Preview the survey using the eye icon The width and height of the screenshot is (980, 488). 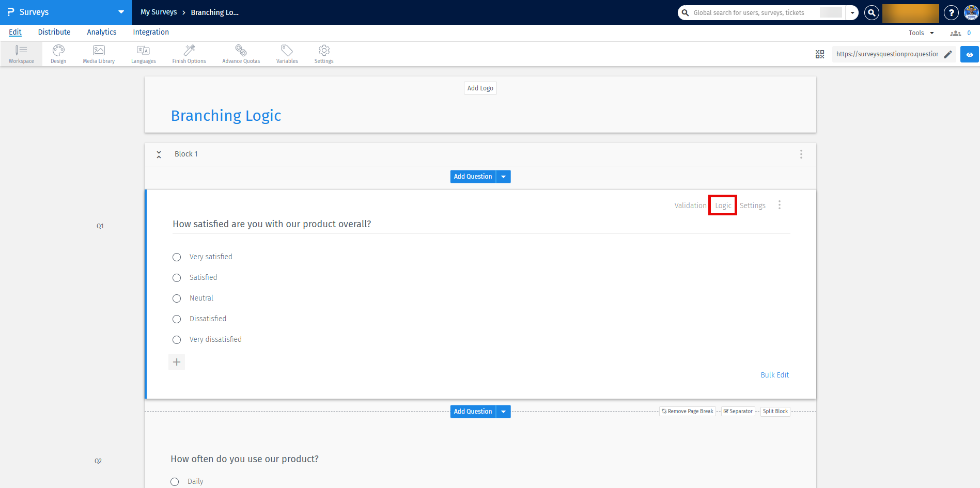coord(970,54)
